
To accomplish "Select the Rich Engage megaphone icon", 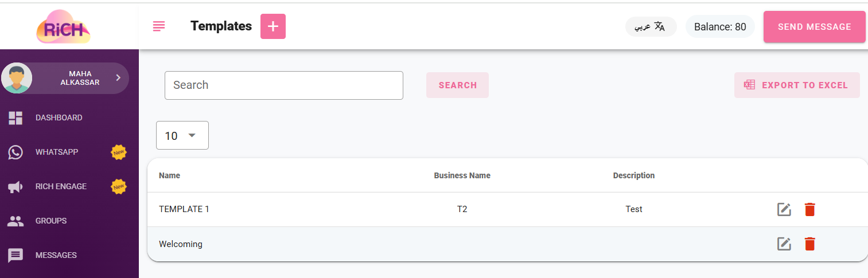I will [x=15, y=186].
